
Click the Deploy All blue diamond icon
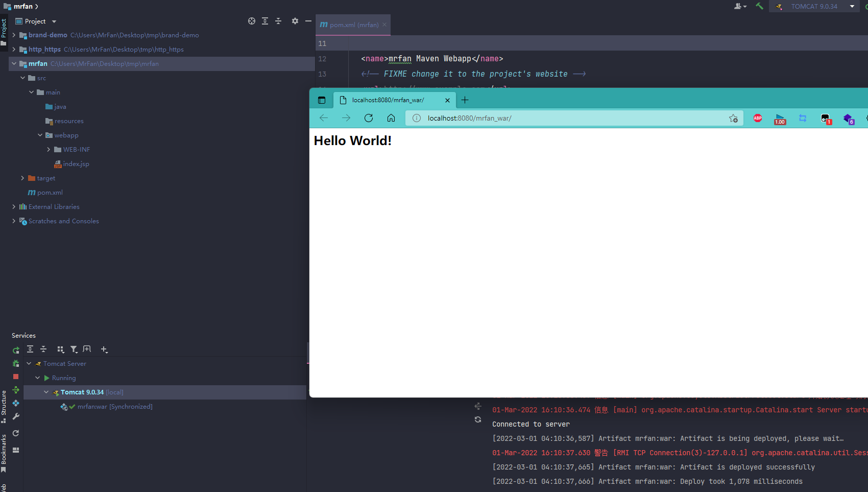tap(16, 403)
